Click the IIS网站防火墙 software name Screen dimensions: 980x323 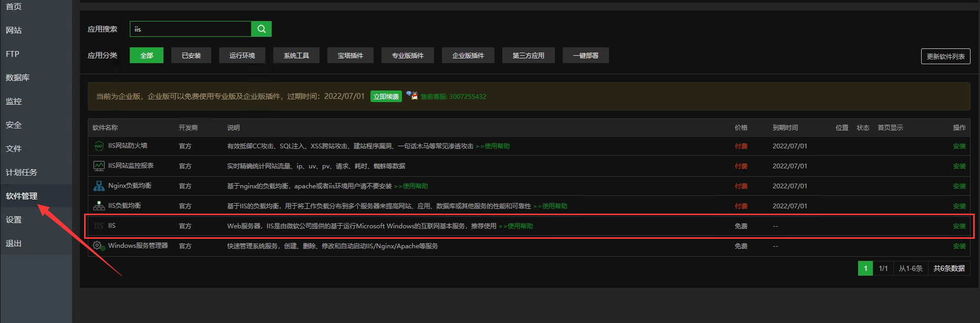[128, 146]
